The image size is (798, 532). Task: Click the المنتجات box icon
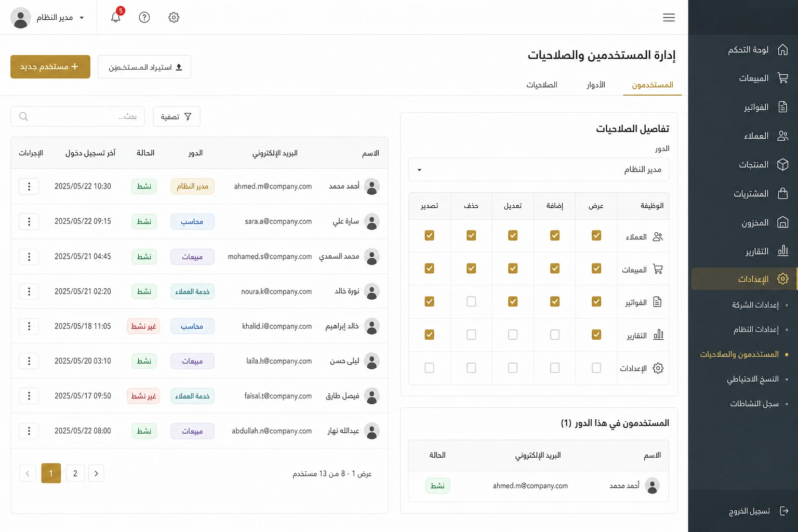[x=783, y=165]
